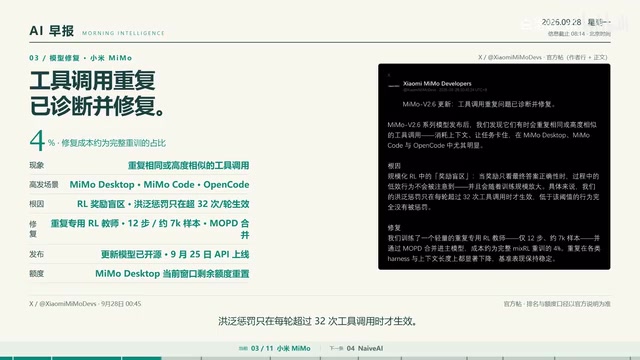Click the value '重复专用 RL 教师 · 12 步 / 约 7k 样本'
640x360 pixels.
tap(129, 223)
